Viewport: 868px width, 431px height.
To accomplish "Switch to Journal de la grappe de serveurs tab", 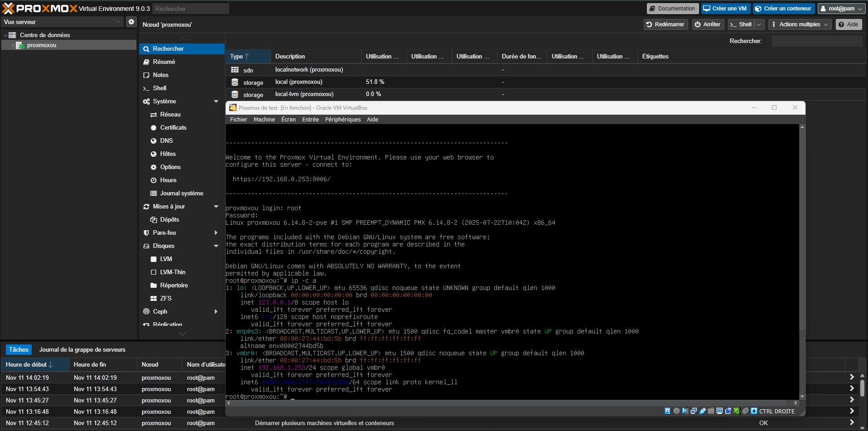I will tap(82, 349).
